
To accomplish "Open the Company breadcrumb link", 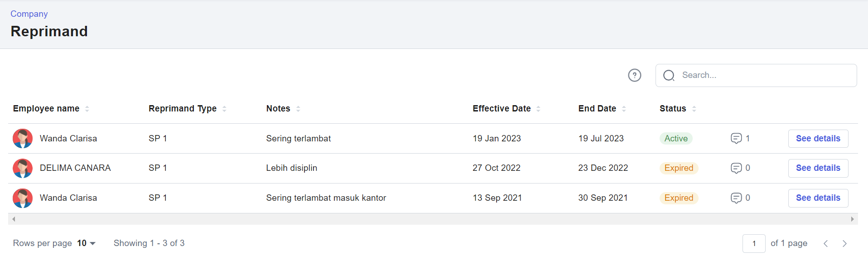I will pyautogui.click(x=29, y=14).
